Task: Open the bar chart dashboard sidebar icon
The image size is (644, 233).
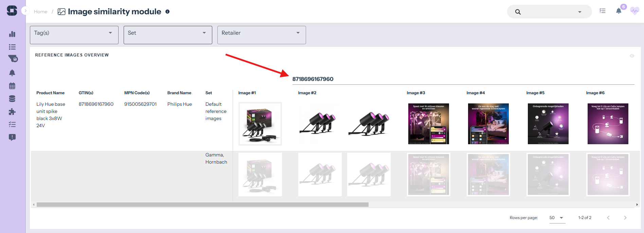Action: pyautogui.click(x=12, y=34)
